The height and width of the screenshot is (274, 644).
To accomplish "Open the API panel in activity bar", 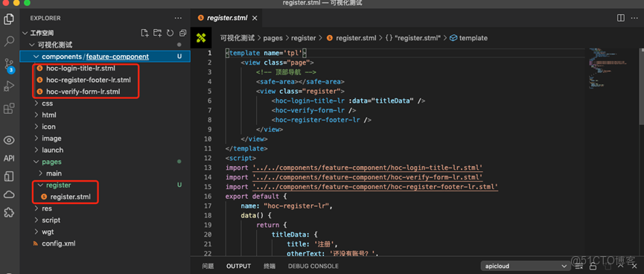I will [x=9, y=159].
